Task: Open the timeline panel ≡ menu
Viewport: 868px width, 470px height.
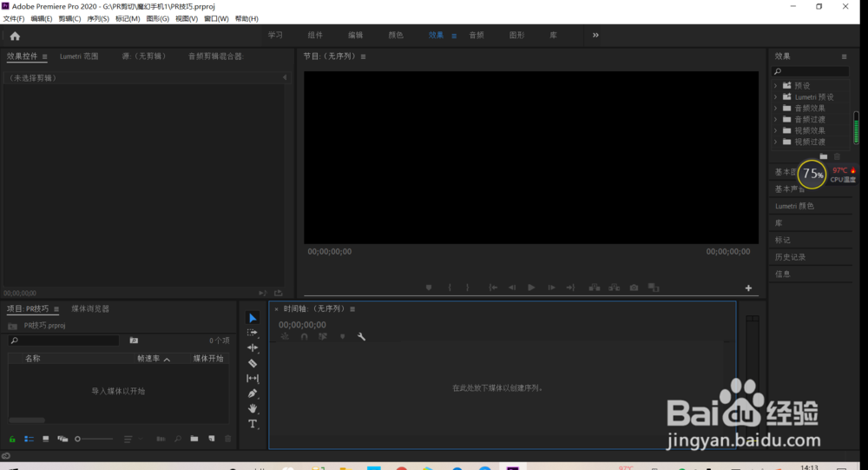Action: pyautogui.click(x=352, y=308)
